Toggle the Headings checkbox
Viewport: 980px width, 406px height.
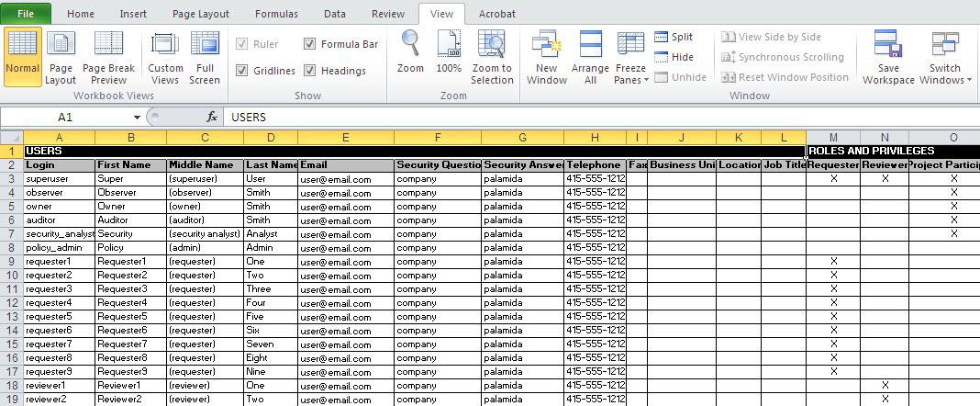310,71
